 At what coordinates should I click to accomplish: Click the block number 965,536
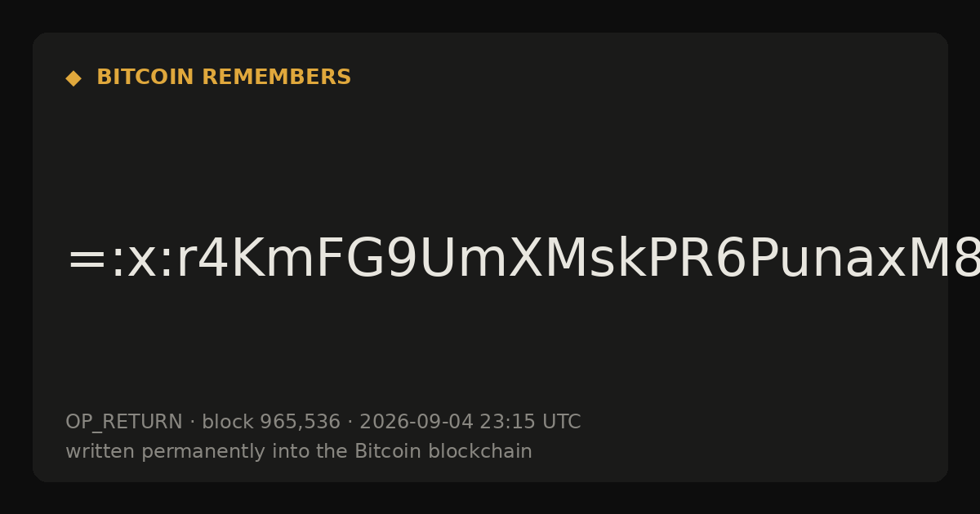(x=300, y=422)
